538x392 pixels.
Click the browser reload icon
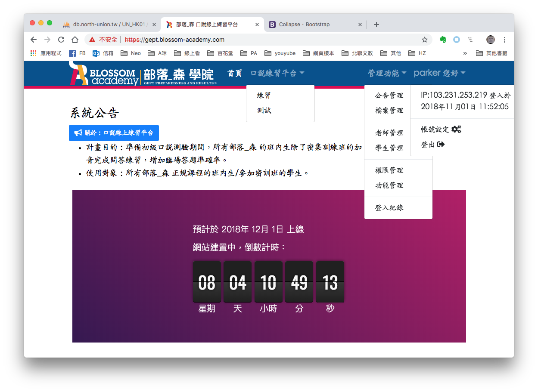click(61, 40)
